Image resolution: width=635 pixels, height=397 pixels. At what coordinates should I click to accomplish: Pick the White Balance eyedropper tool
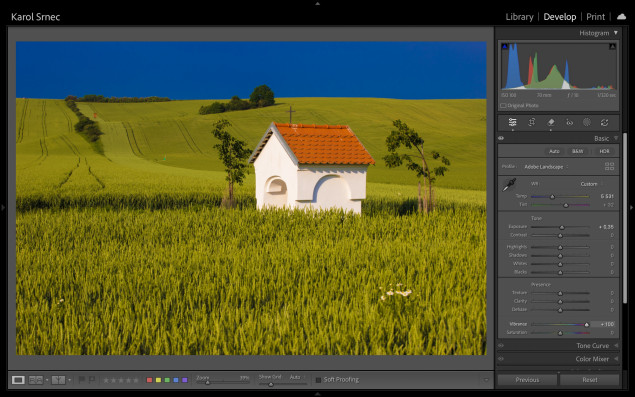point(509,185)
